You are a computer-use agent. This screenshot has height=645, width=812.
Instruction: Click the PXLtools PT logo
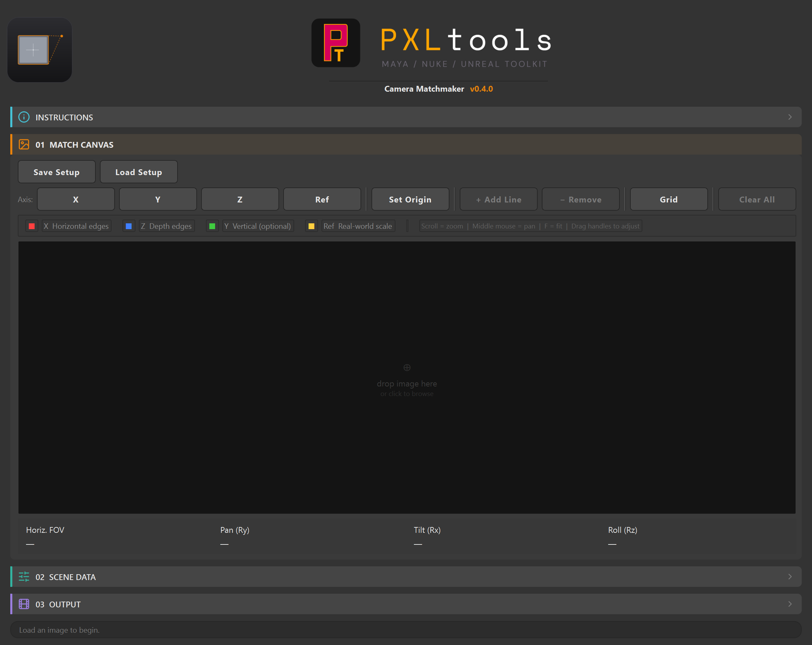[336, 43]
